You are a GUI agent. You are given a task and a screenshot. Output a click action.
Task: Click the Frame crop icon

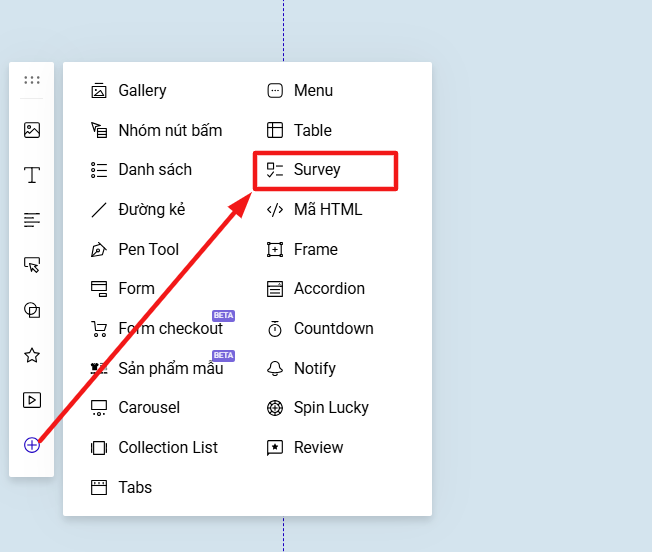point(275,249)
